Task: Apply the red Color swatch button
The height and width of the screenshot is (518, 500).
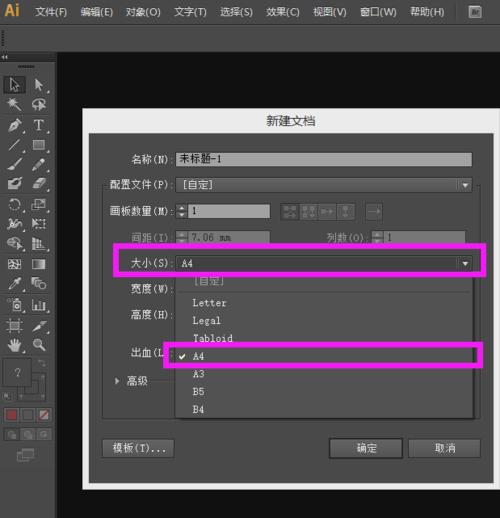Action: click(x=11, y=415)
